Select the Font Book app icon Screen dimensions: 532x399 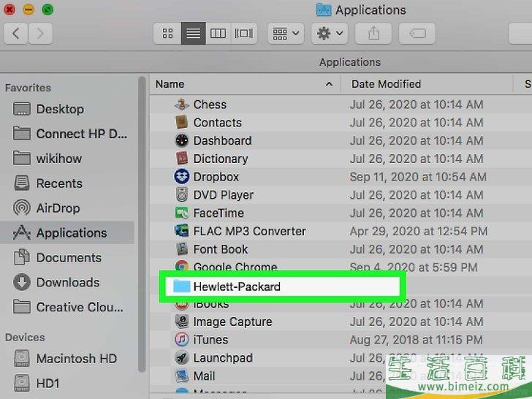[x=181, y=249]
